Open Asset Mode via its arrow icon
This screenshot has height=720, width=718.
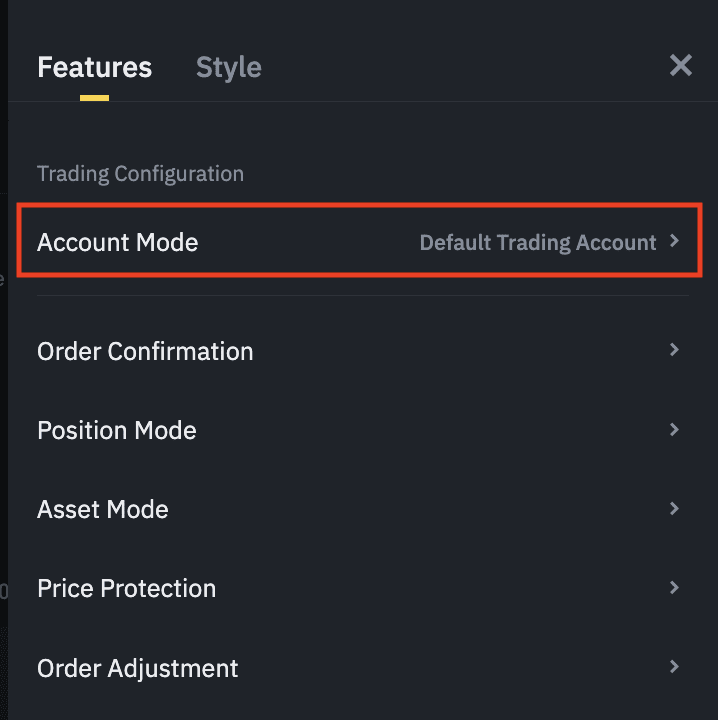(x=675, y=508)
